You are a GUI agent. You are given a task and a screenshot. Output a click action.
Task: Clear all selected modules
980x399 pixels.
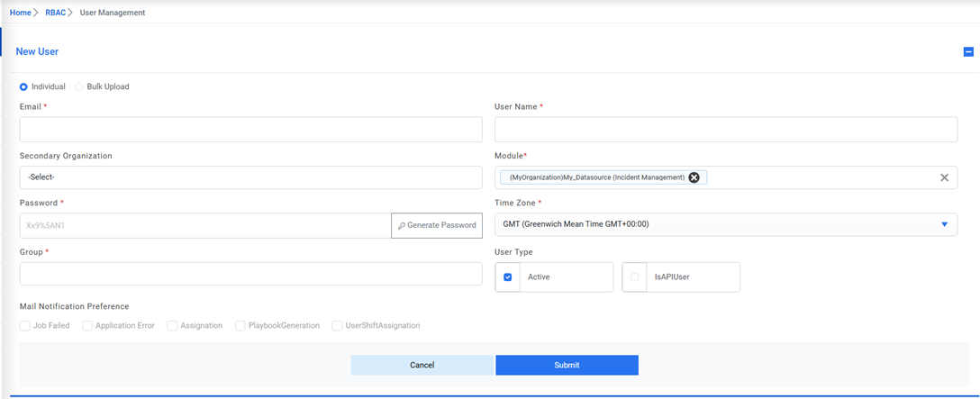pos(944,177)
